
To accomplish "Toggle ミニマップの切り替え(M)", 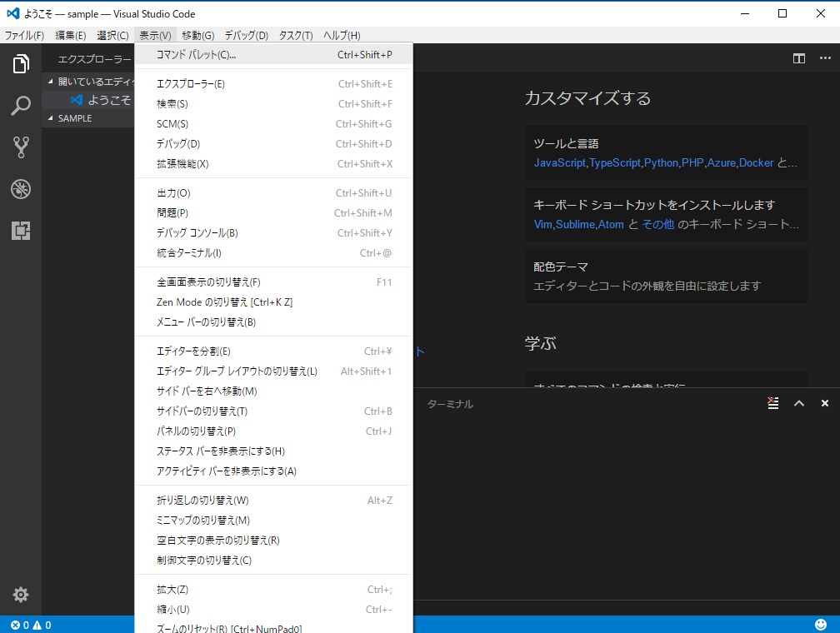I will point(273,521).
